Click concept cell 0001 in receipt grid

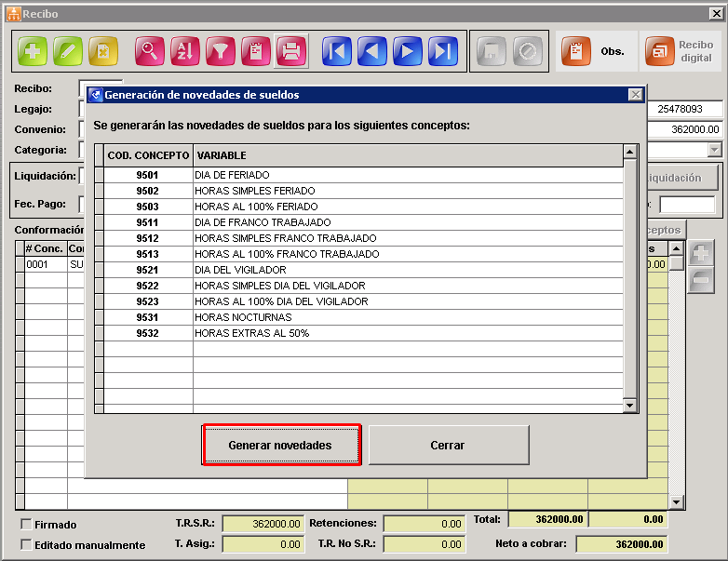pyautogui.click(x=46, y=264)
